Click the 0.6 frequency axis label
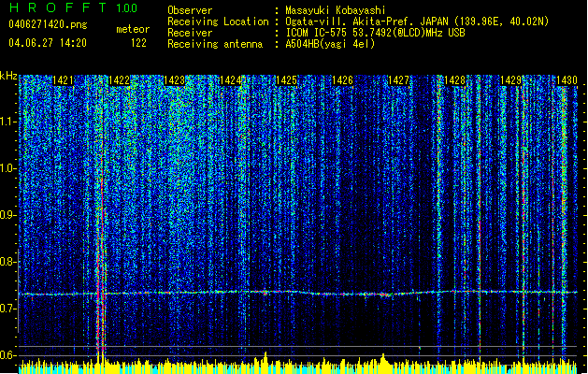This screenshot has width=588, height=374. click(8, 355)
